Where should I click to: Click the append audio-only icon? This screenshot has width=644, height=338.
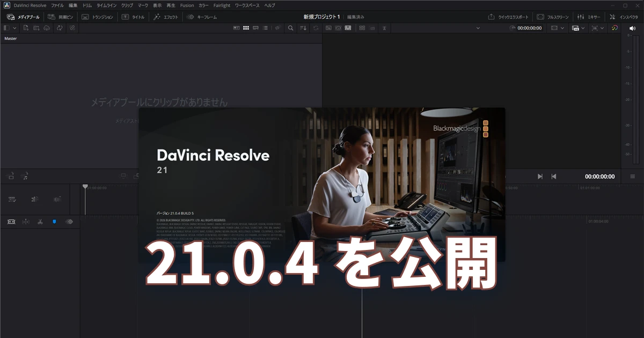coord(24,175)
